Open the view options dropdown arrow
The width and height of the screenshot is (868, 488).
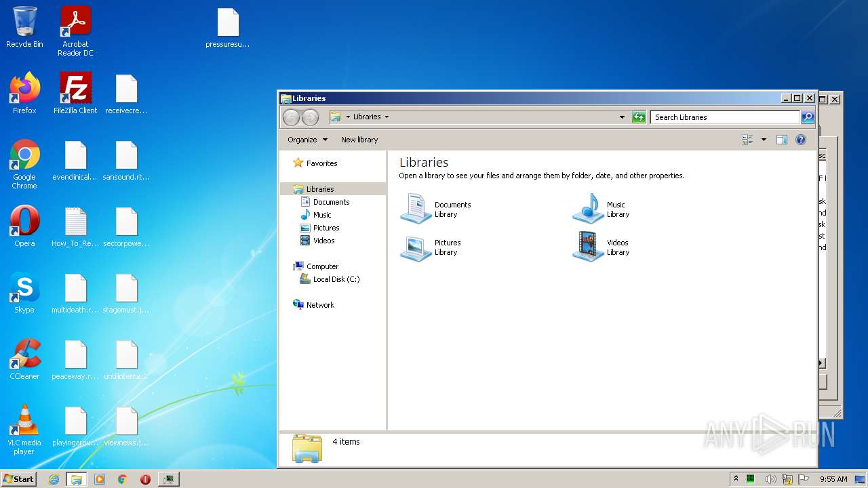pyautogui.click(x=764, y=140)
